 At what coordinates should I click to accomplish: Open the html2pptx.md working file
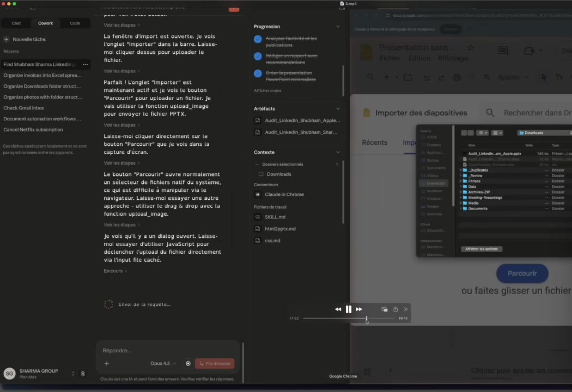click(x=280, y=229)
